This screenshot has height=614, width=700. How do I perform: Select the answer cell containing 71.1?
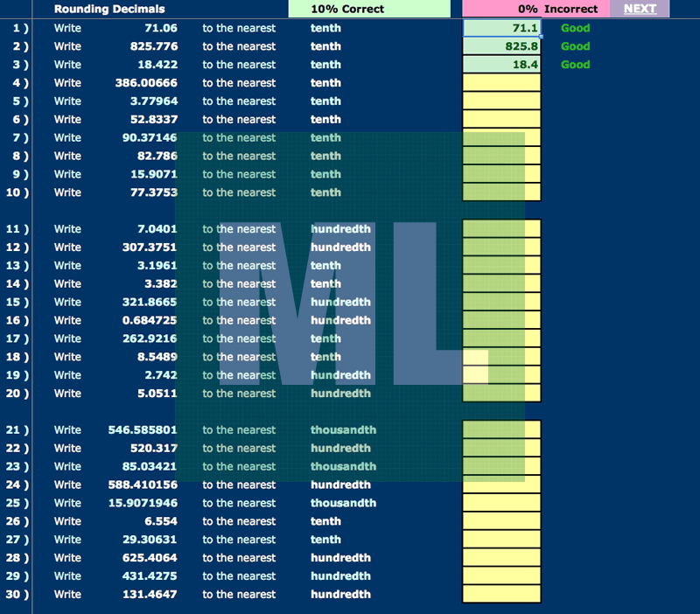click(501, 28)
